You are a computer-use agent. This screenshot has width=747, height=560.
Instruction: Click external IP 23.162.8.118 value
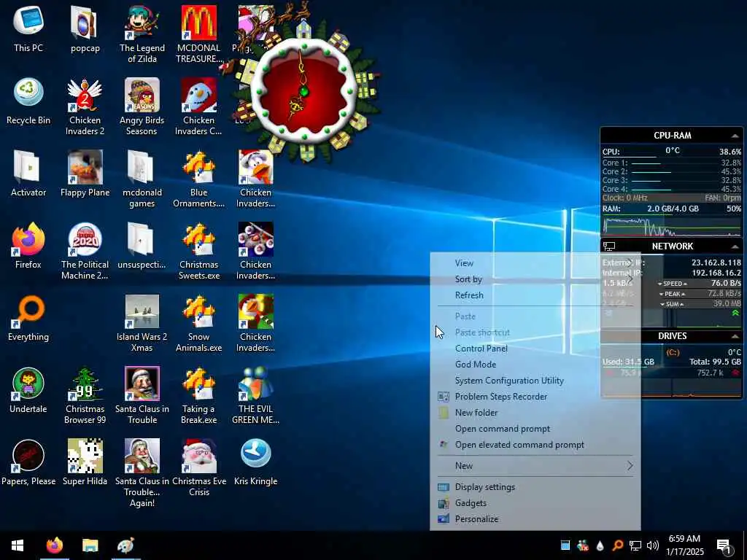click(x=716, y=262)
